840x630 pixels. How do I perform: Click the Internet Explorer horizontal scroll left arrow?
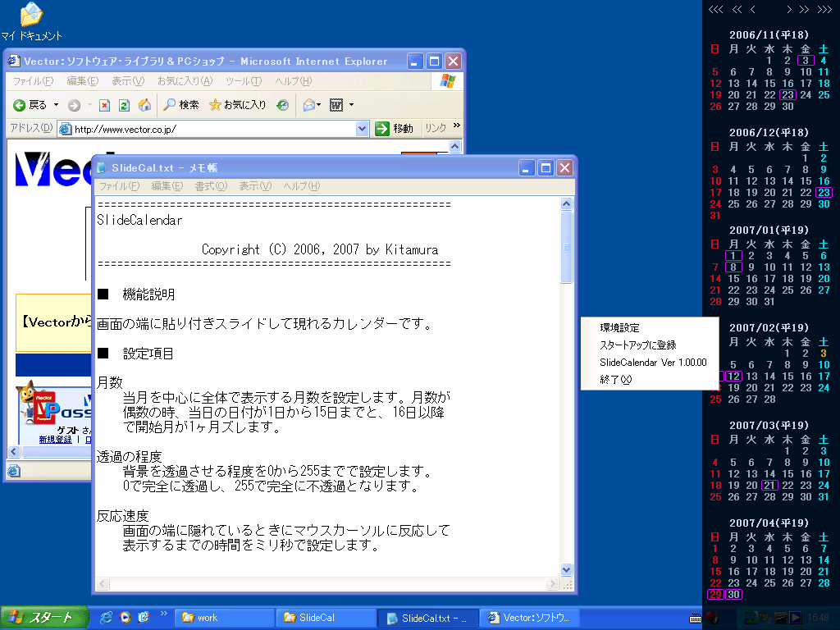tap(14, 452)
